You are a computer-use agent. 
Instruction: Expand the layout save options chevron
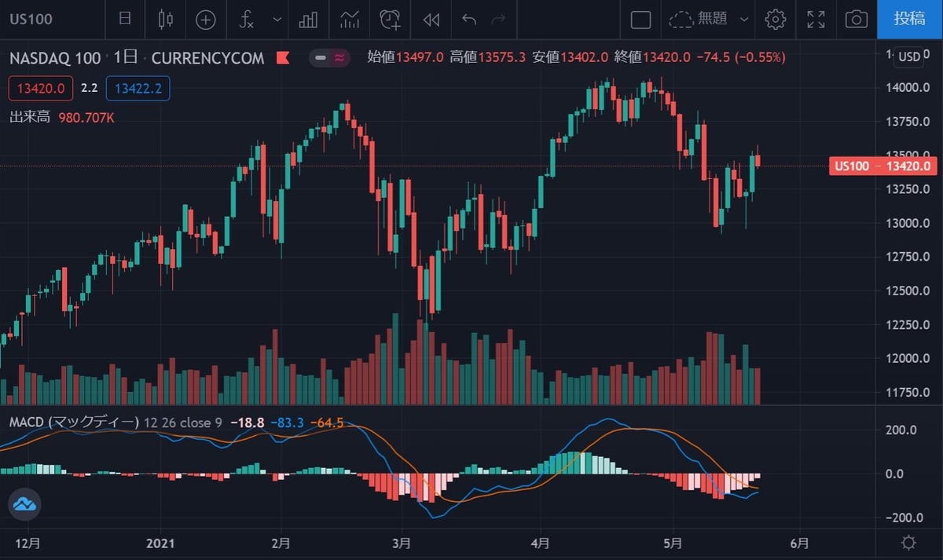[744, 20]
